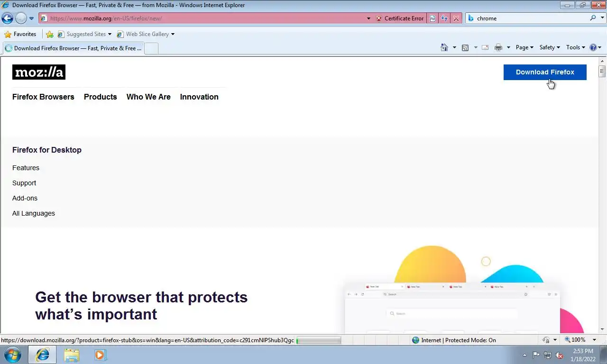The height and width of the screenshot is (364, 607).
Task: Open the recent pages dropdown arrow
Action: [x=31, y=18]
